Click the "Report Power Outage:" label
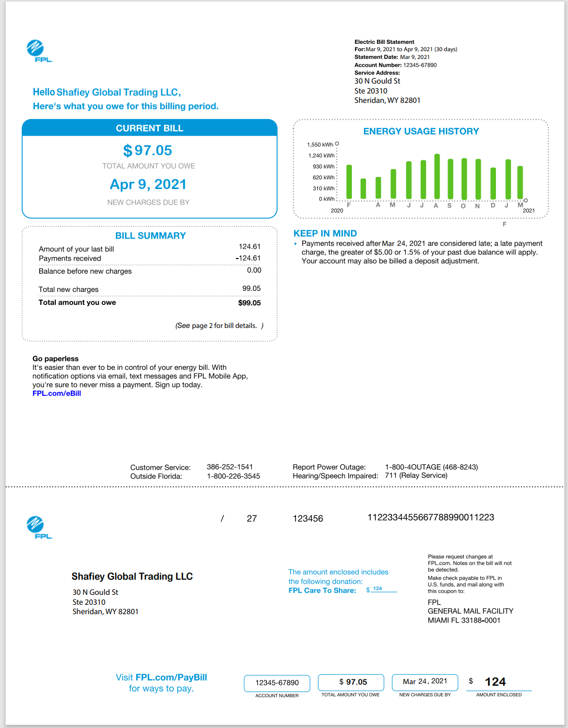Viewport: 568px width, 728px height. 329,467
